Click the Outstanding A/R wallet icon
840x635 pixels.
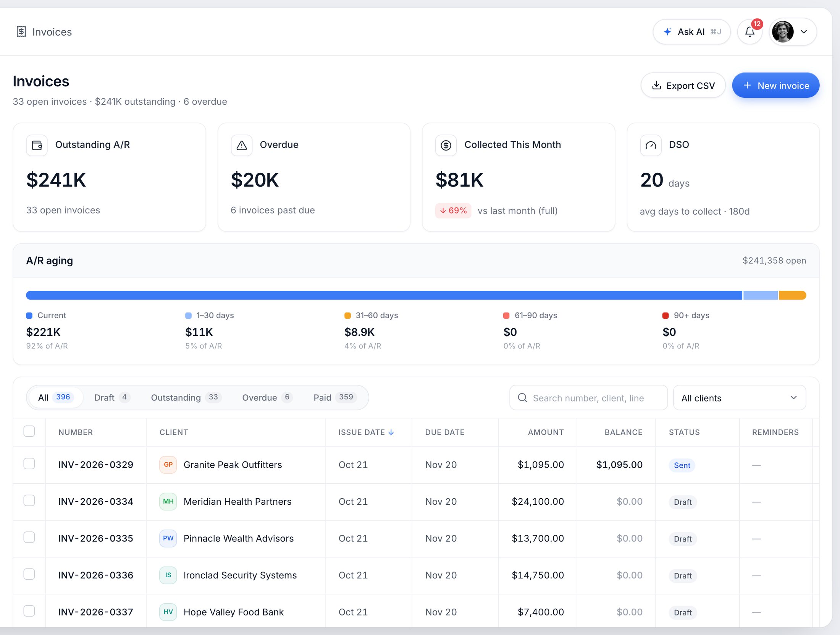(37, 145)
